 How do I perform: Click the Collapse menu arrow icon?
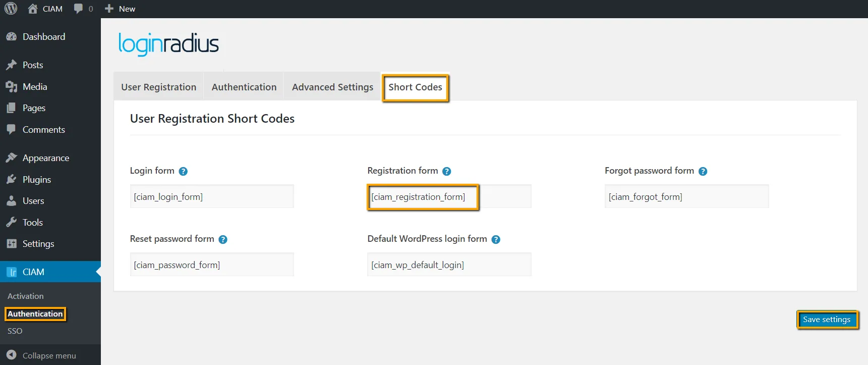tap(12, 355)
